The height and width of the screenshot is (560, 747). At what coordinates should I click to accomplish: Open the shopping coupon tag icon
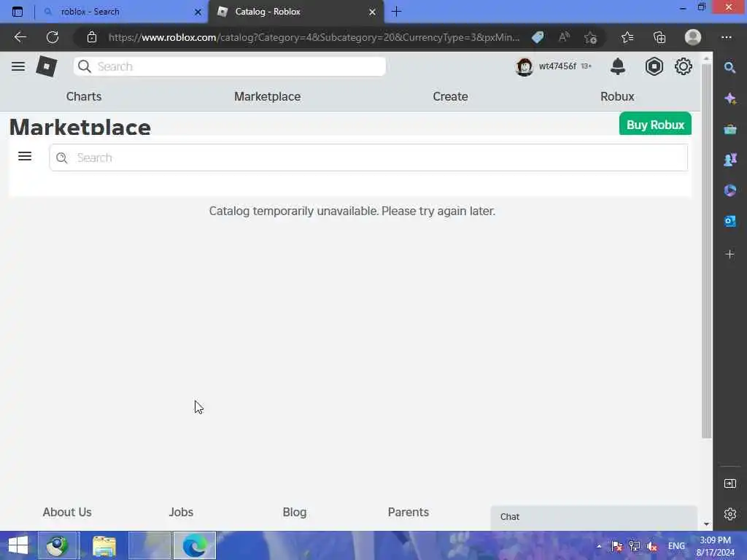[538, 37]
